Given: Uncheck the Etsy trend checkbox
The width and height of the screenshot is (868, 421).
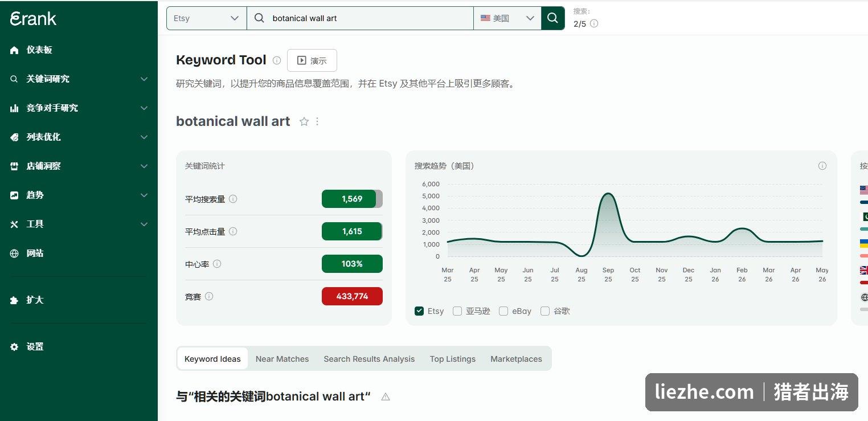Looking at the screenshot, I should tap(419, 311).
